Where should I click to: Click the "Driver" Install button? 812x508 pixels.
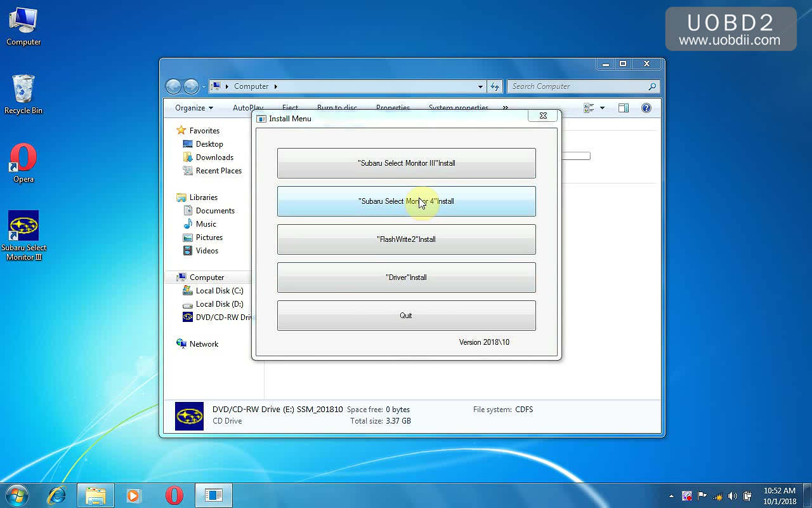(x=406, y=277)
